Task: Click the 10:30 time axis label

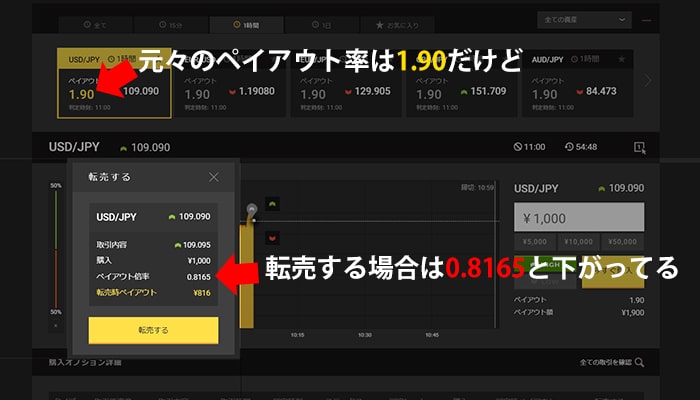Action: 365,335
